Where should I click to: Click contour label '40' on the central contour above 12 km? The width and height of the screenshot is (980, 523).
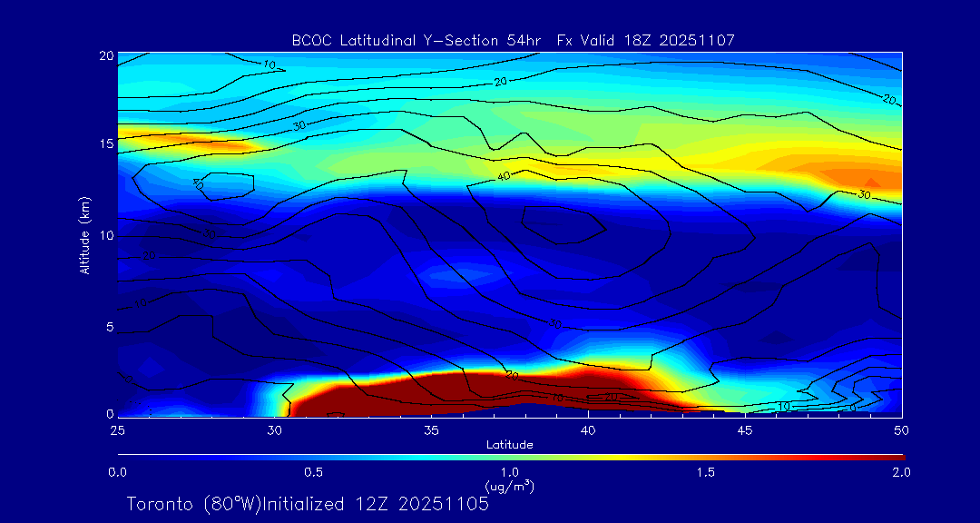pos(505,176)
